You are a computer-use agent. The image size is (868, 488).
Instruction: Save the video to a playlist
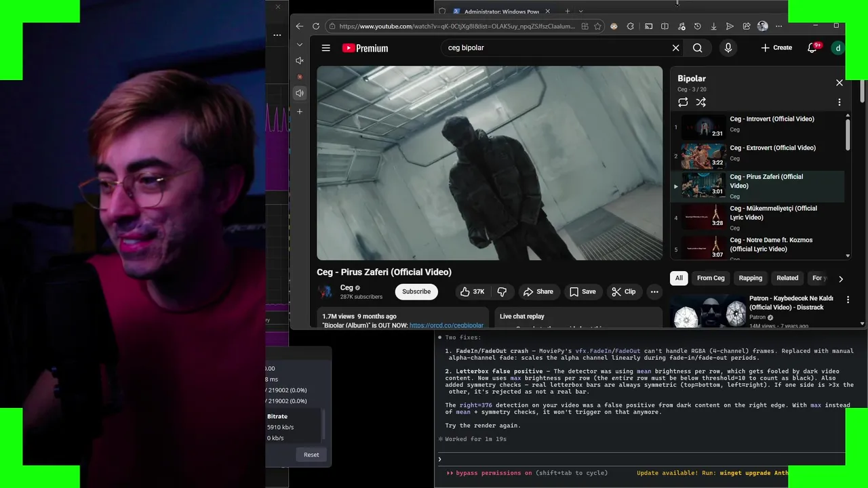point(583,291)
